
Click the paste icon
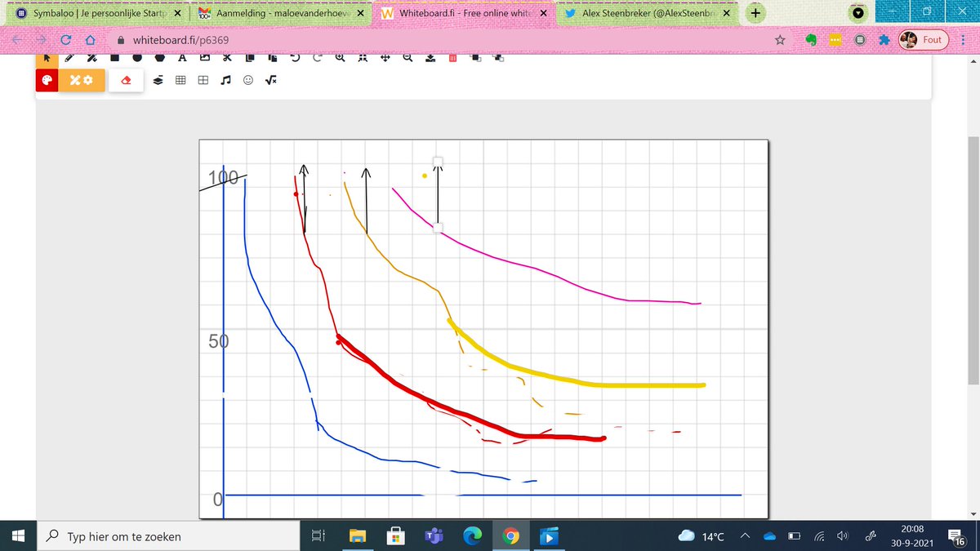tap(272, 58)
